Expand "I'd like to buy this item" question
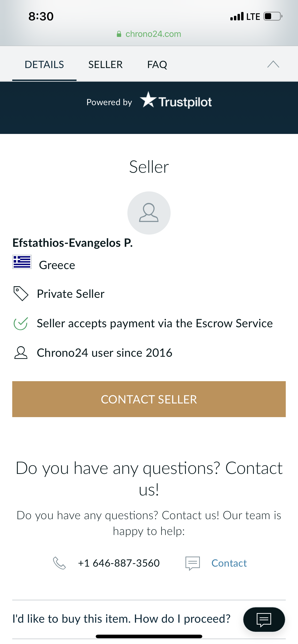Screen dimensions: 298x644 (x=121, y=619)
